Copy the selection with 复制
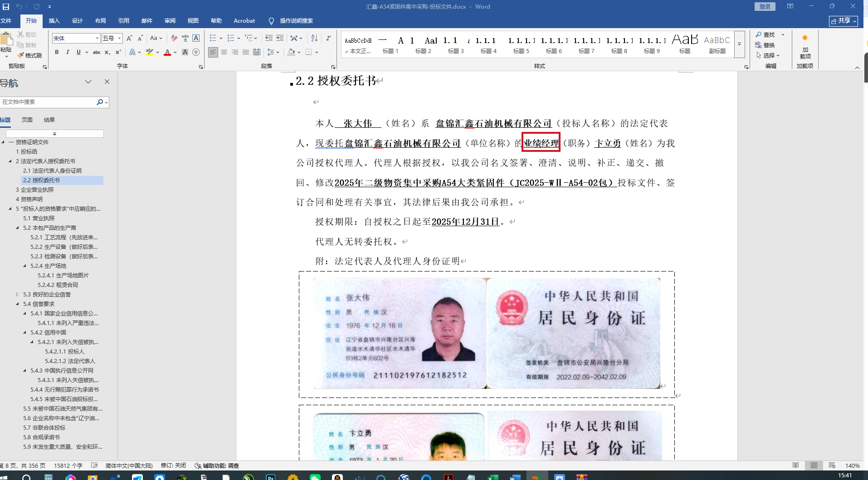The width and height of the screenshot is (868, 480). [27, 45]
